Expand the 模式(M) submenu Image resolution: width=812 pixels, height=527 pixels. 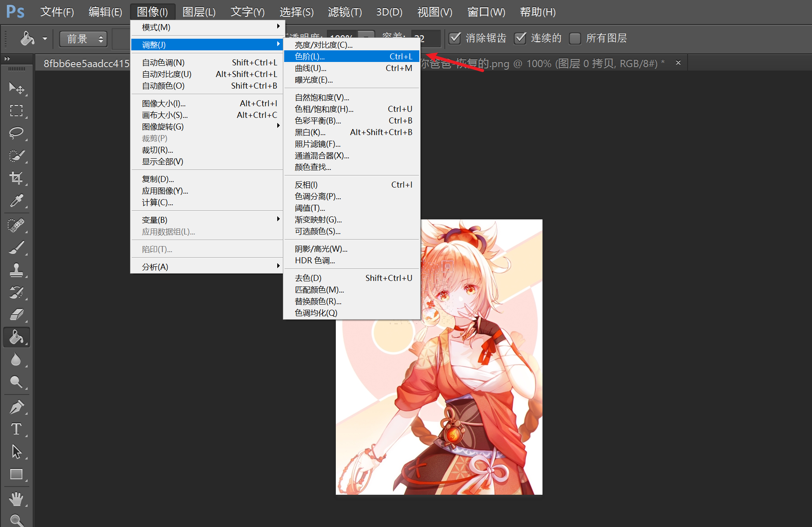tap(207, 27)
